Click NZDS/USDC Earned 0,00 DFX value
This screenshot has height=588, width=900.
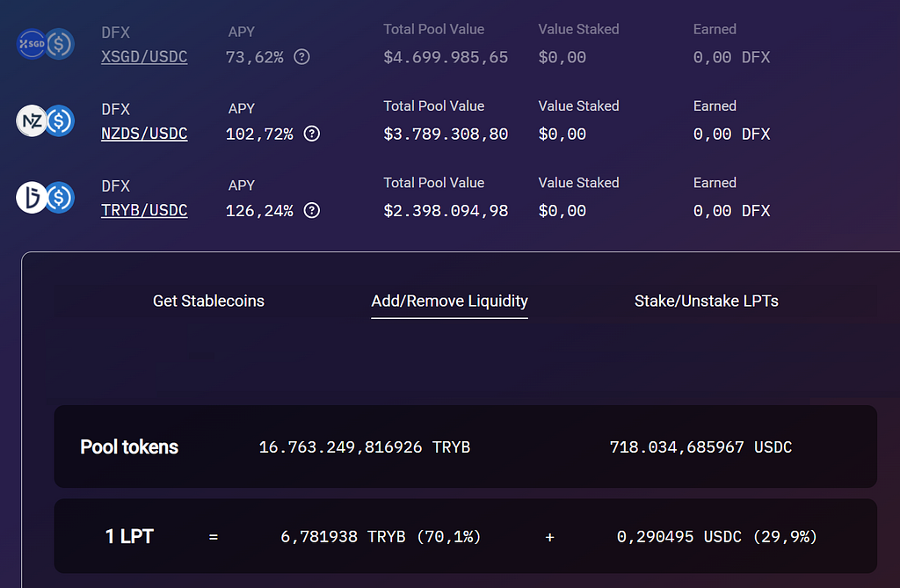[x=732, y=134]
